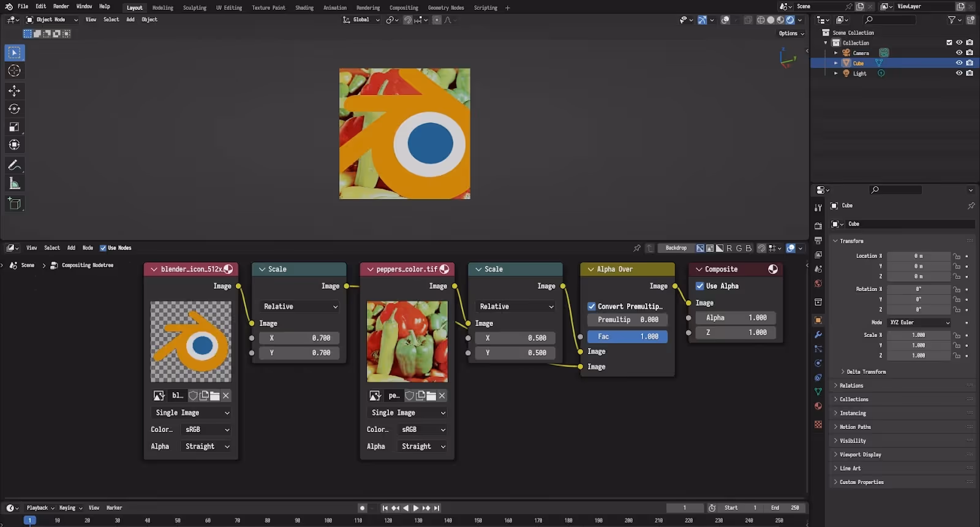This screenshot has height=527, width=980.
Task: Switch to wireframe viewport shading
Action: pyautogui.click(x=761, y=20)
